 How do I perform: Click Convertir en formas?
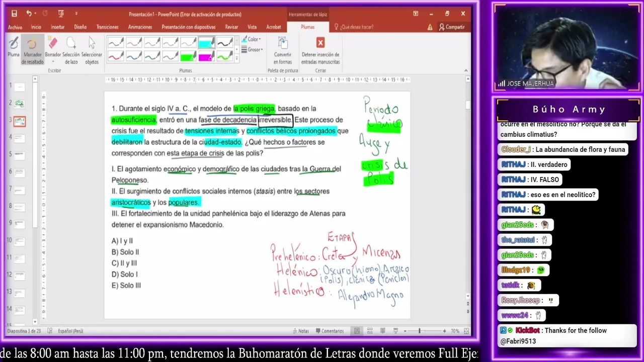point(283,50)
